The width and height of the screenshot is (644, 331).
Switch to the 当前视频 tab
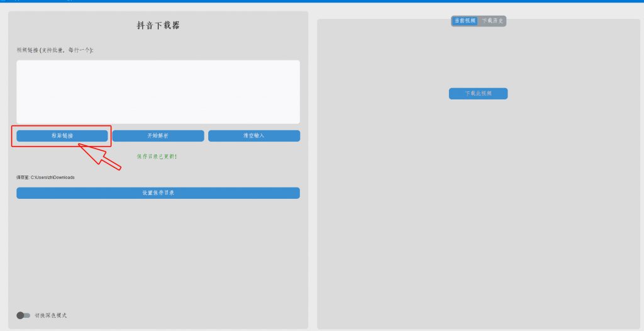click(465, 21)
